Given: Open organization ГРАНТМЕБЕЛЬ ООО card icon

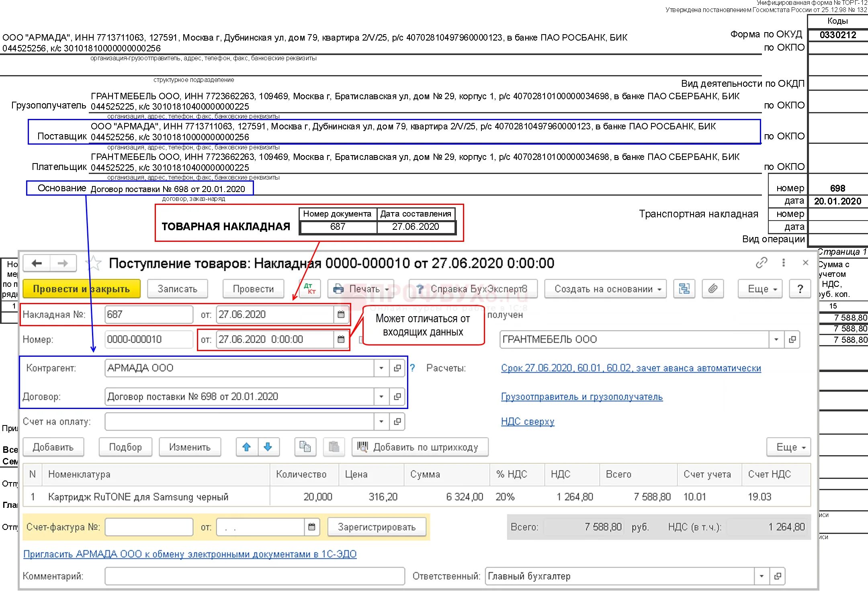Looking at the screenshot, I should click(x=792, y=339).
